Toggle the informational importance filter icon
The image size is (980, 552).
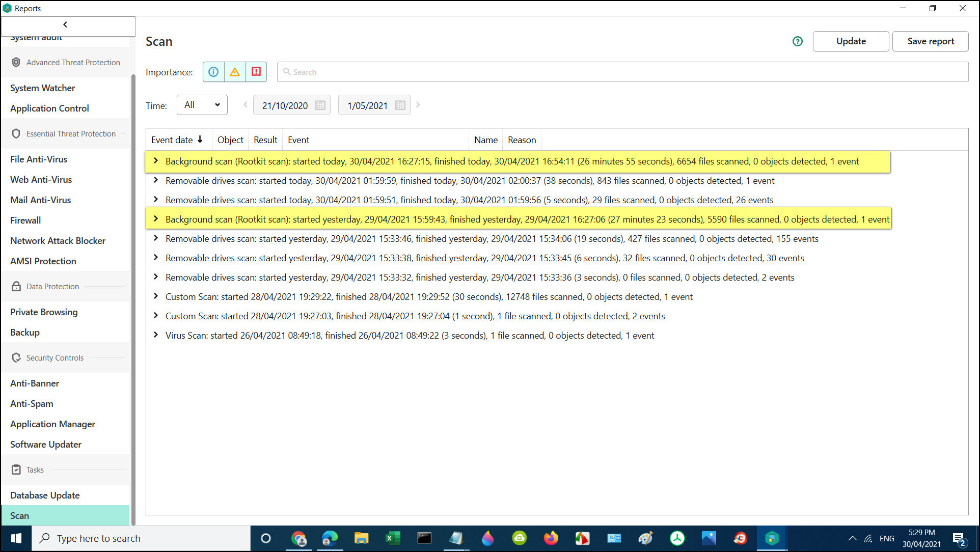coord(213,72)
